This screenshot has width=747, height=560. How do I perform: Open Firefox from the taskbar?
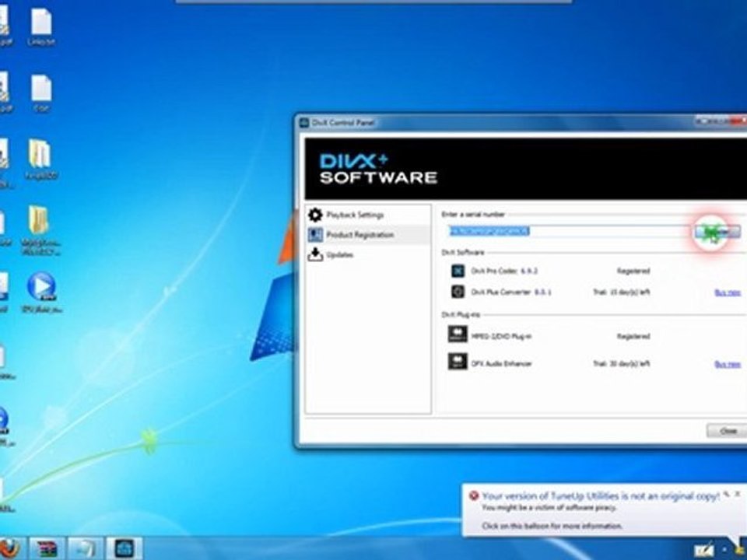(x=9, y=548)
